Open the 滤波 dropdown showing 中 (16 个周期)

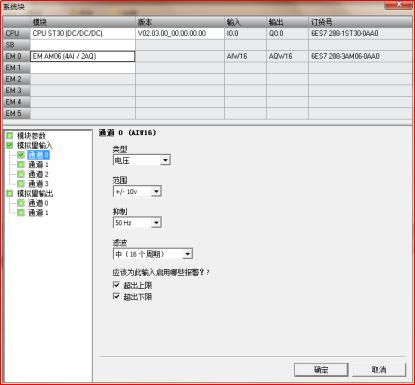tap(153, 254)
